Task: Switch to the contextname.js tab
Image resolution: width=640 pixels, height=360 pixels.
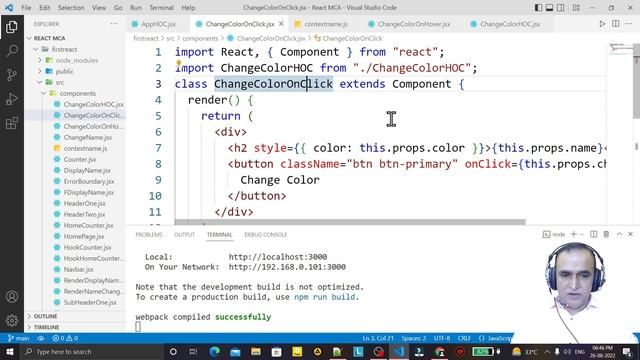Action: [325, 24]
